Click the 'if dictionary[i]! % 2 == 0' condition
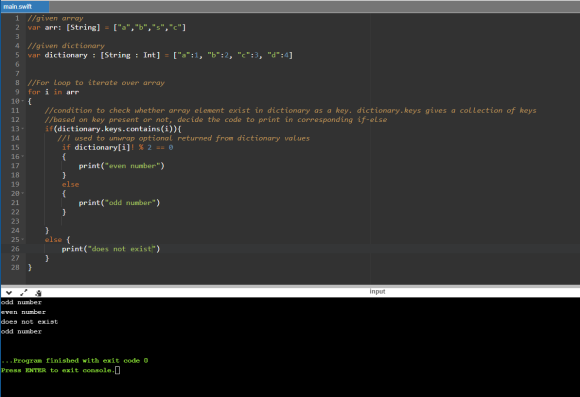The height and width of the screenshot is (397, 580). click(118, 147)
